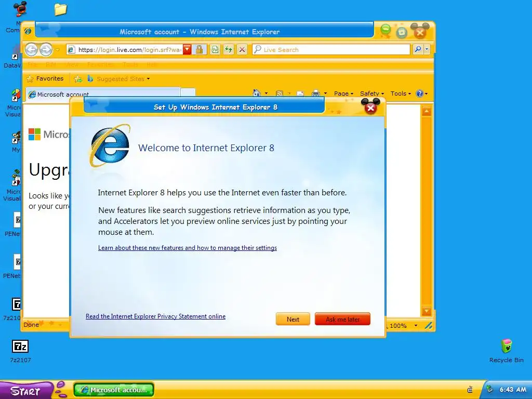Click the Compatibility View broken-page icon
This screenshot has height=399, width=532.
tap(215, 49)
